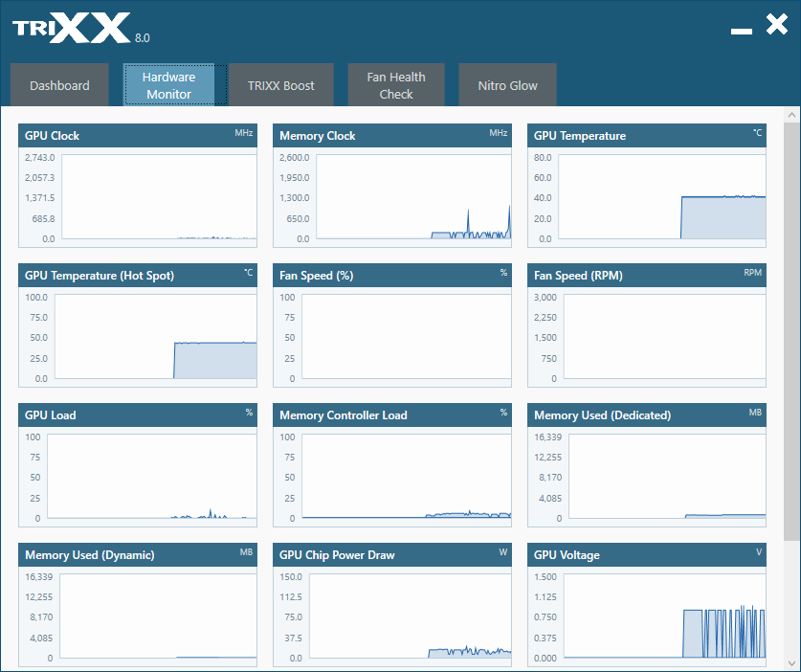Select the GPU Clock graph header
Image resolution: width=801 pixels, height=672 pixels.
138,135
